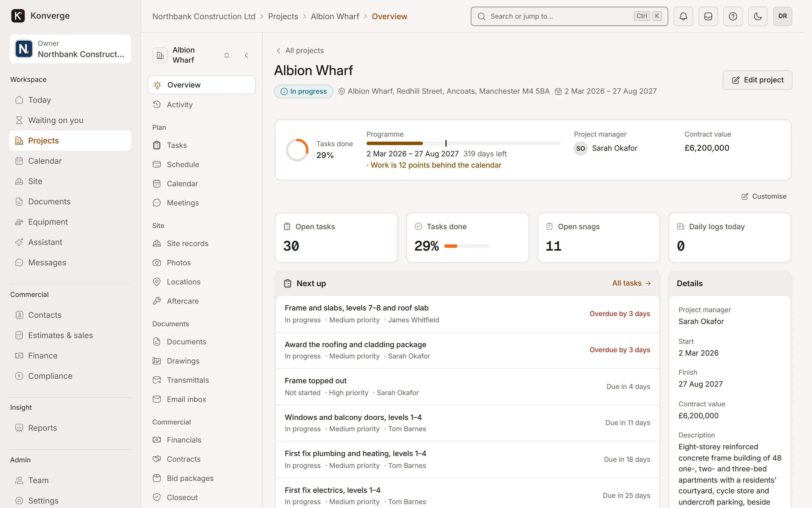Open Messages in the sidebar
This screenshot has width=812, height=508.
point(70,262)
